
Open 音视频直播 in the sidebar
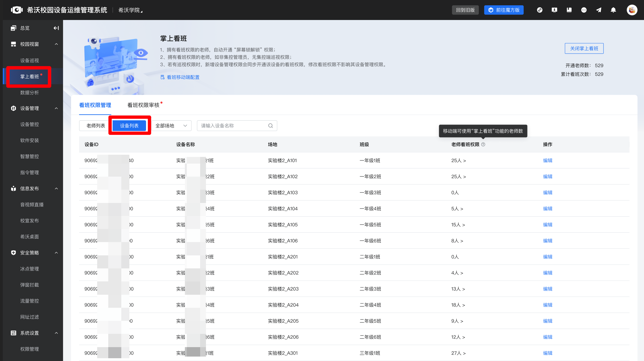pyautogui.click(x=32, y=205)
